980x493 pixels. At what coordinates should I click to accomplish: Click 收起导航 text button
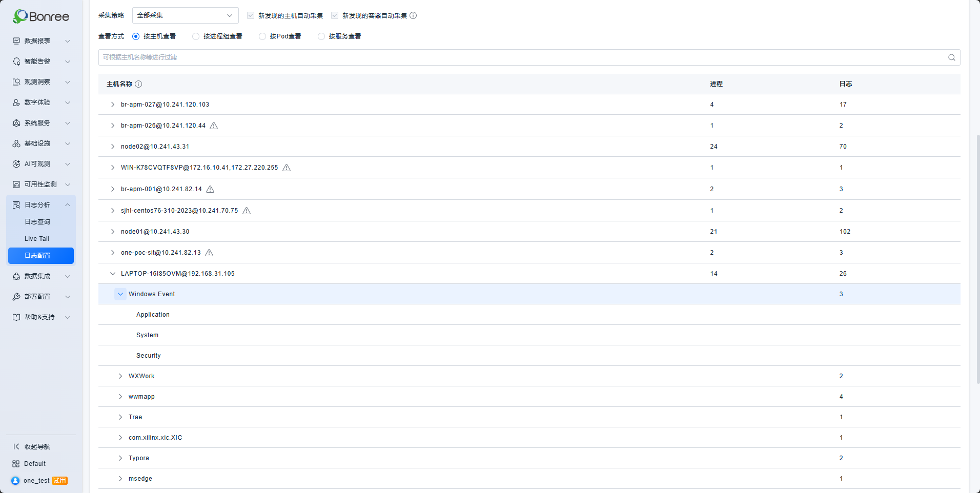tap(37, 447)
